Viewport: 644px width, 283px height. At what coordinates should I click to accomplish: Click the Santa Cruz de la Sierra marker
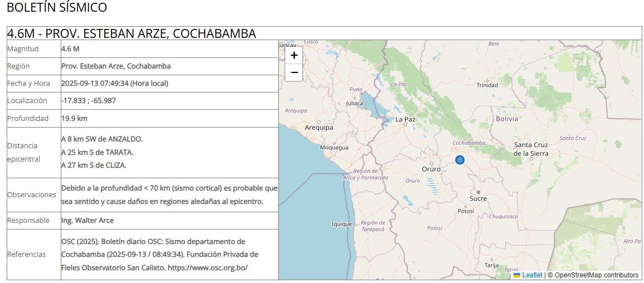(531, 159)
